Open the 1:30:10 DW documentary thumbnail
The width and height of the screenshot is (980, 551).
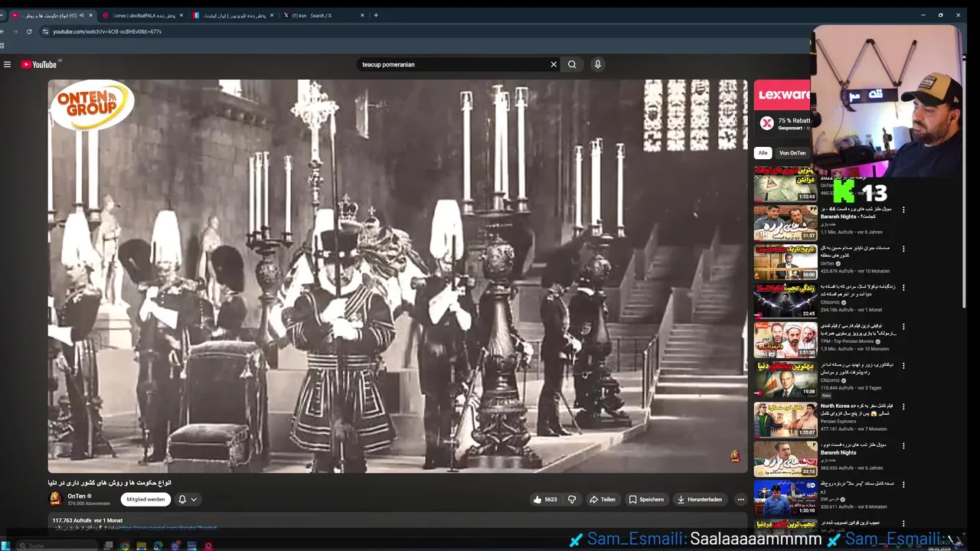click(x=786, y=497)
